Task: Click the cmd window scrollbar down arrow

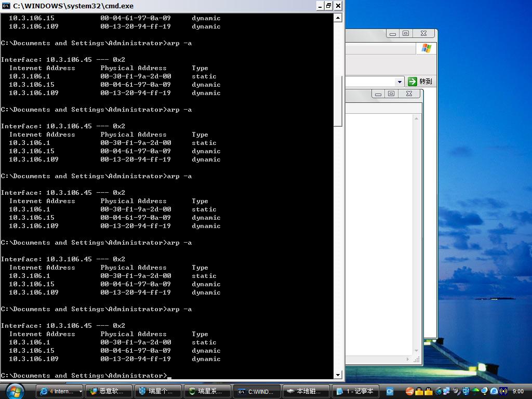Action: (x=338, y=375)
